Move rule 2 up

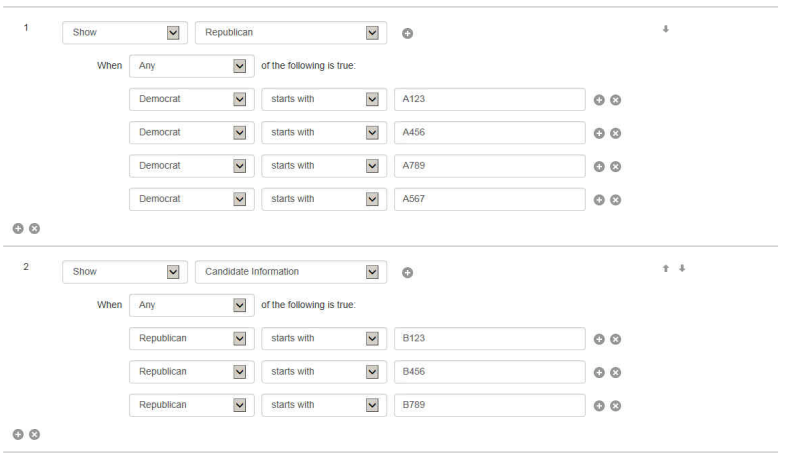coord(665,268)
